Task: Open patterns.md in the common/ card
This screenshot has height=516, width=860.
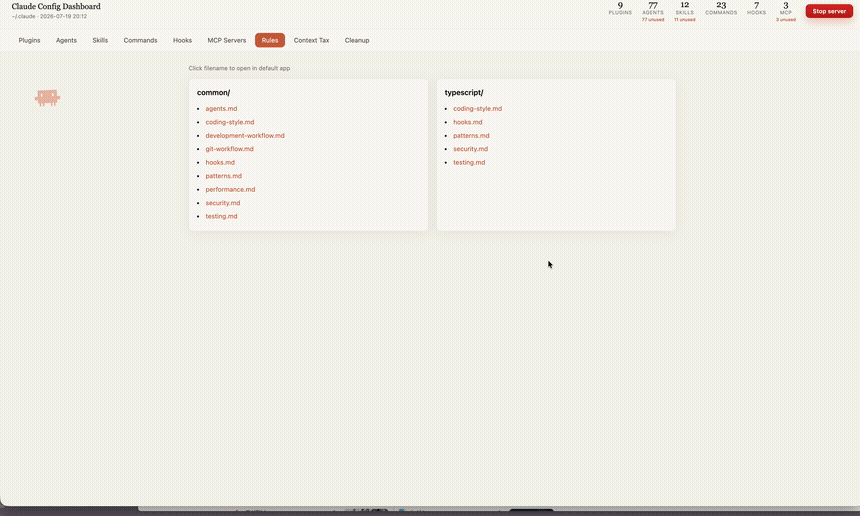Action: [x=224, y=176]
